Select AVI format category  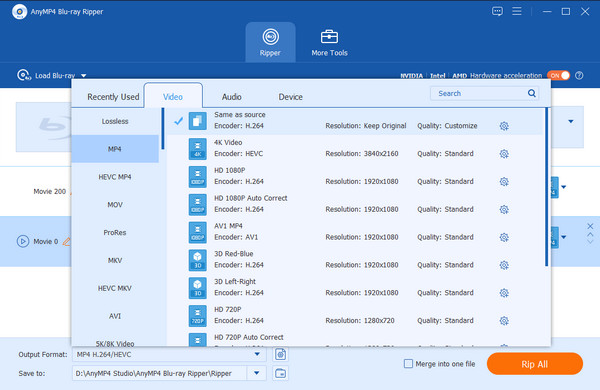click(115, 316)
